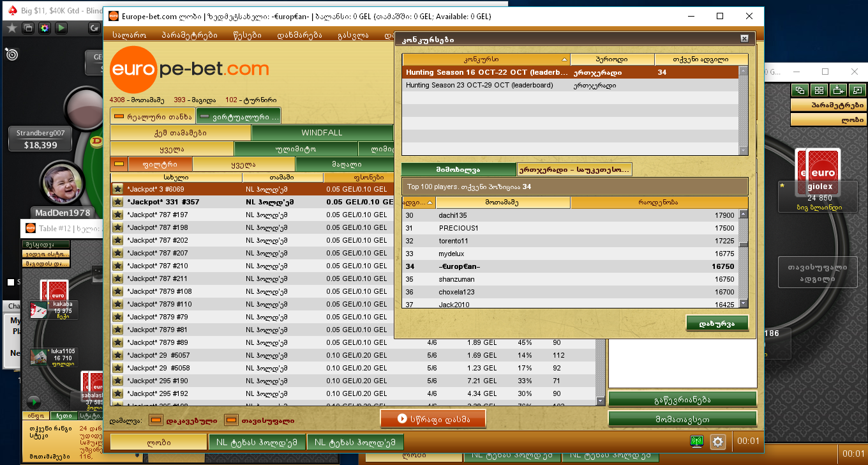Take the თავისუფალი ადგილი free seat

pyautogui.click(x=816, y=272)
